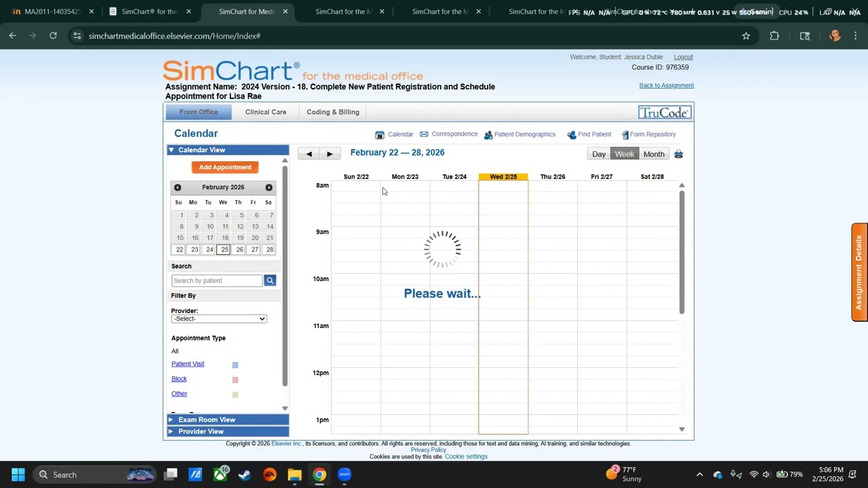Open Chrome extensions puzzle icon
Viewport: 868px width, 488px height.
pos(774,36)
